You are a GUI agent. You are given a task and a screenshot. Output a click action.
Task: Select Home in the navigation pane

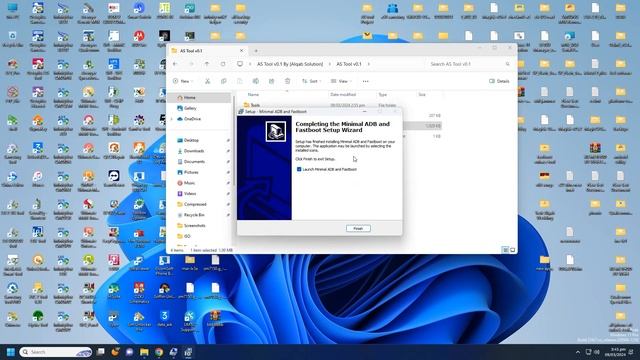pos(199,98)
